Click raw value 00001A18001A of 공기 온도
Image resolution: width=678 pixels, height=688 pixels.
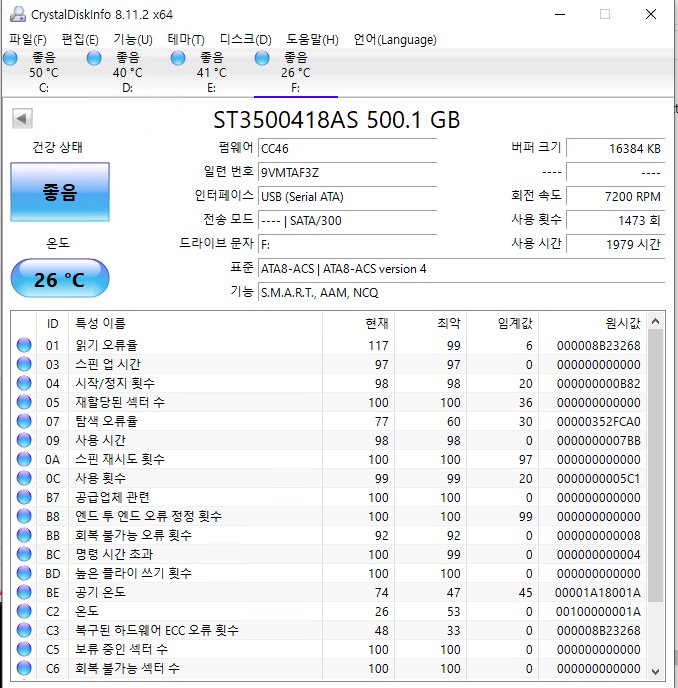point(598,593)
